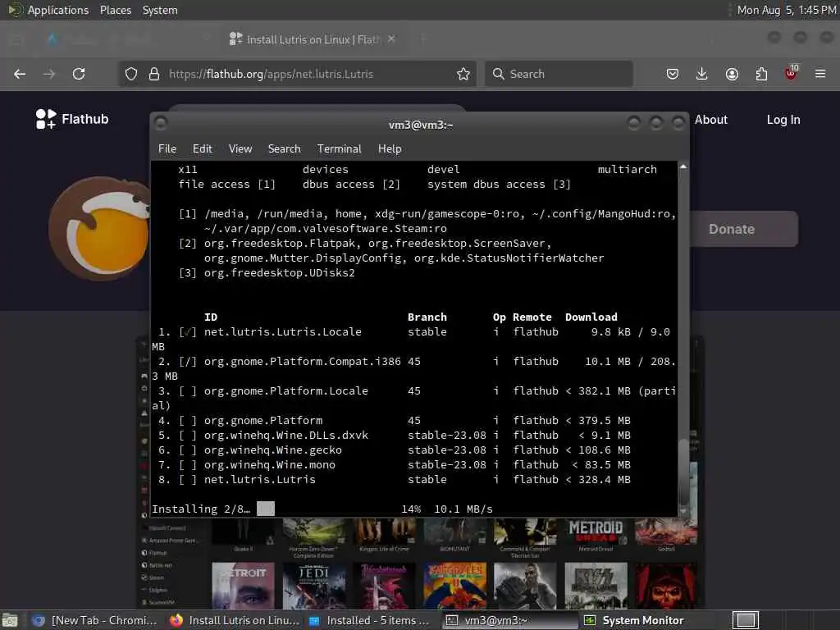Click the org.freedesktop.UDisks2 text
This screenshot has height=630, width=840.
pos(279,272)
